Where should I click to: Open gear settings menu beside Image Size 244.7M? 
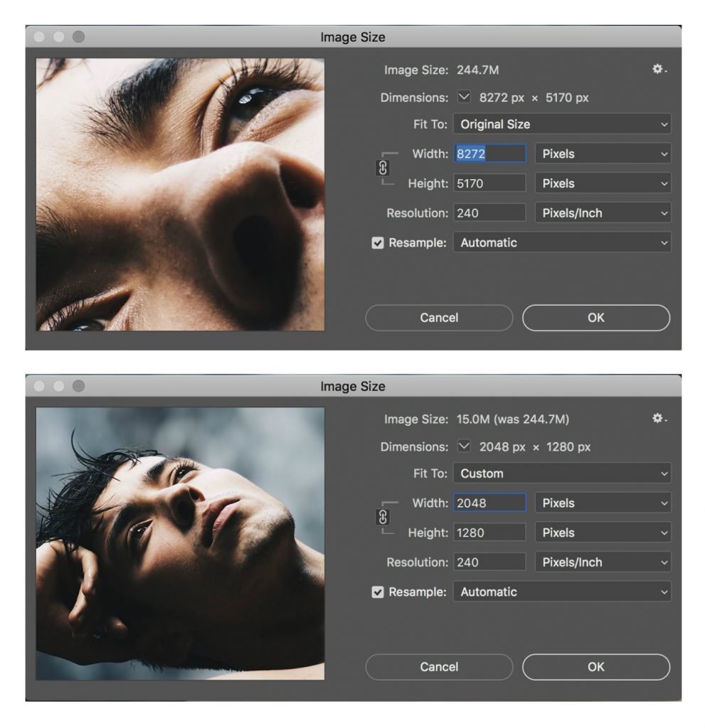coord(659,69)
